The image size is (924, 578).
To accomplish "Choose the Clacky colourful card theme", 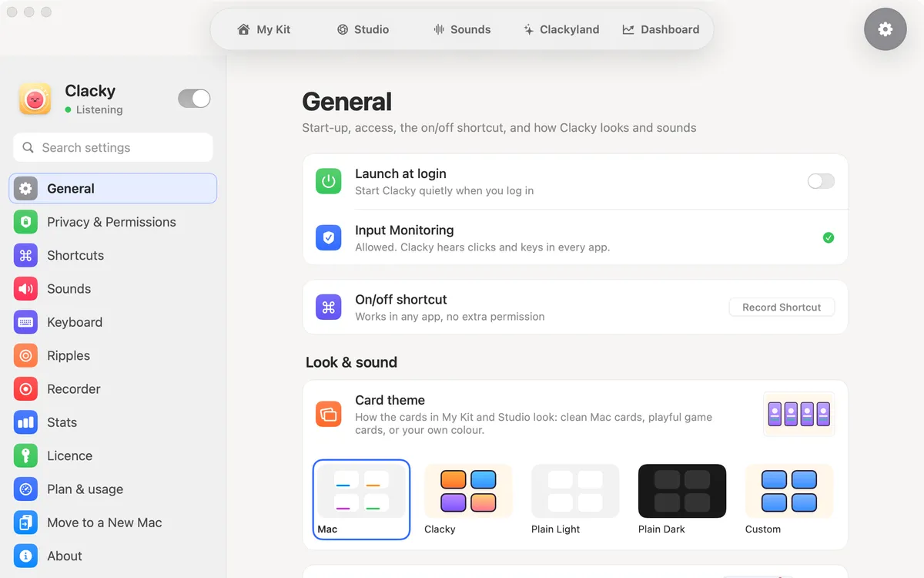I will 468,499.
